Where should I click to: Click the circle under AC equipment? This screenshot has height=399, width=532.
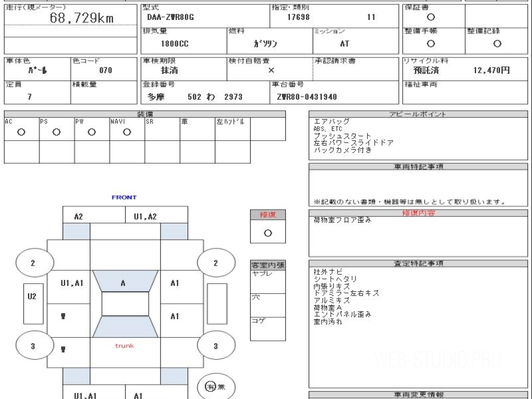pos(21,132)
